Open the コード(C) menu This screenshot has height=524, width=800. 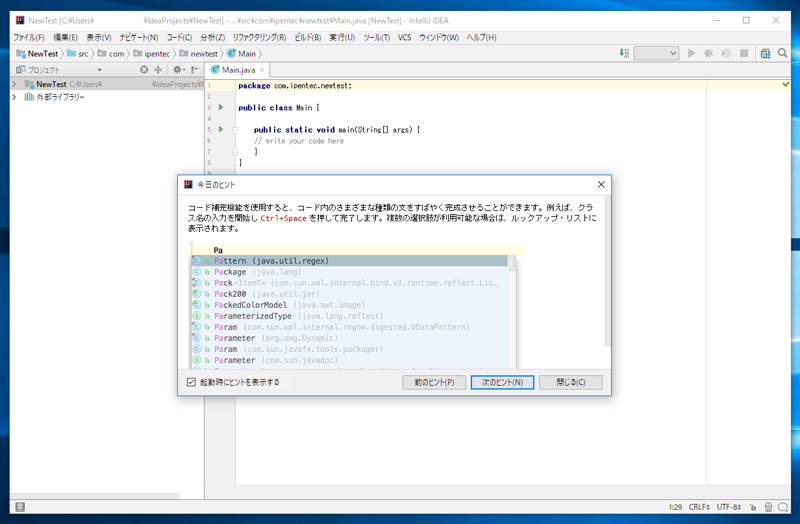179,37
